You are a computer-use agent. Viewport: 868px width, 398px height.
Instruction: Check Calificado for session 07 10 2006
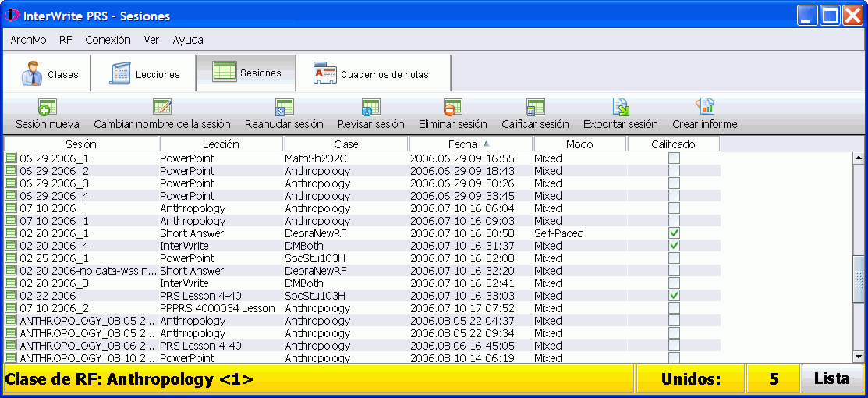674,208
